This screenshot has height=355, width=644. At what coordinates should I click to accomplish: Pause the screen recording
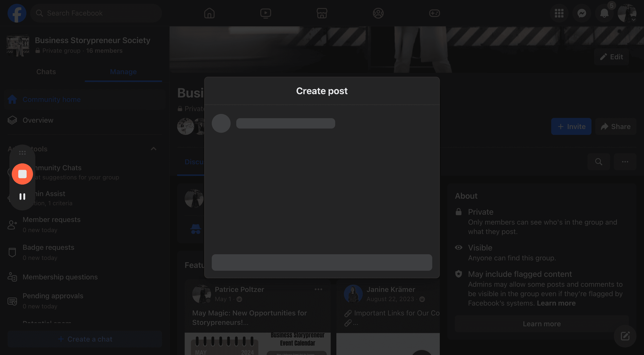(22, 197)
